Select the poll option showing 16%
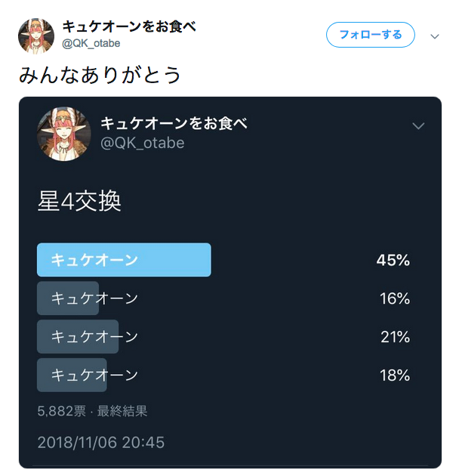Screen dimensions: 462x476 pos(94,298)
